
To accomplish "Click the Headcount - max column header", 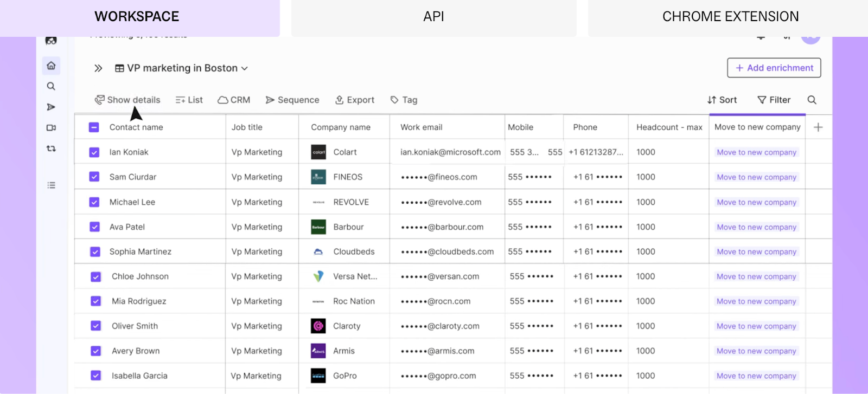I will click(x=669, y=127).
